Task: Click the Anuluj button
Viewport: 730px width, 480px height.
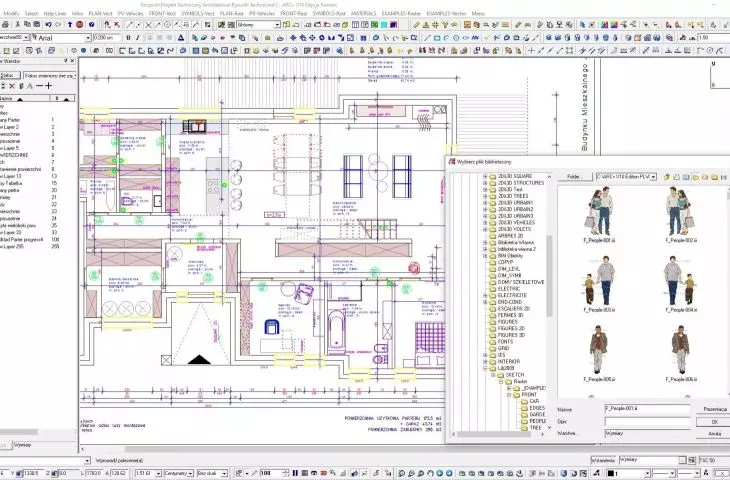Action: pos(714,434)
